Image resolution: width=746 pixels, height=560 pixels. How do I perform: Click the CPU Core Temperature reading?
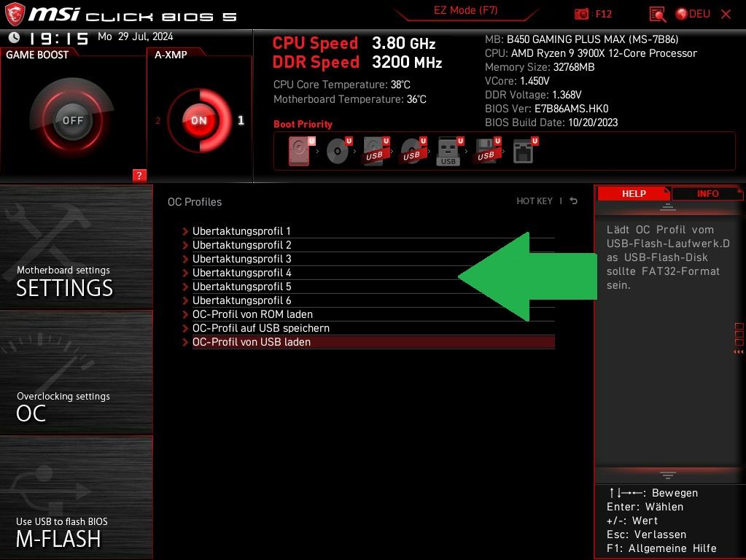click(x=341, y=85)
